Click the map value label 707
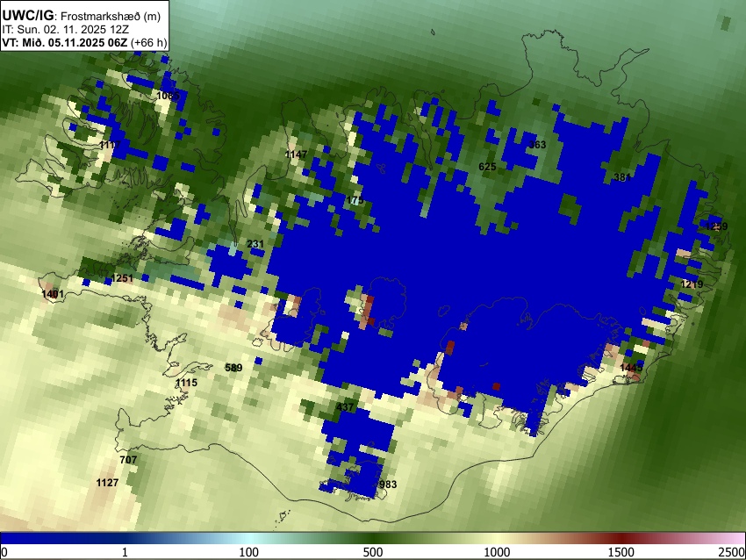 [x=128, y=460]
